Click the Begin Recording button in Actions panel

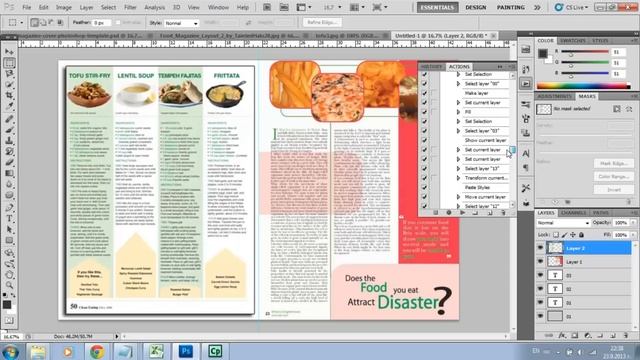tap(449, 213)
